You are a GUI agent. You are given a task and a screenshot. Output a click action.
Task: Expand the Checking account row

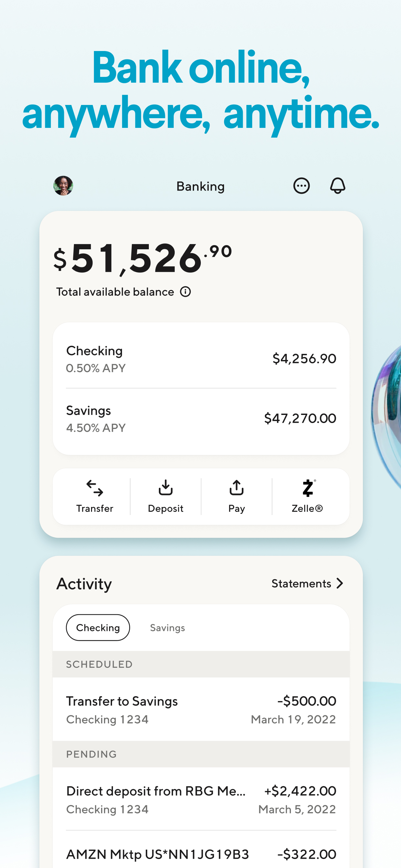click(201, 358)
